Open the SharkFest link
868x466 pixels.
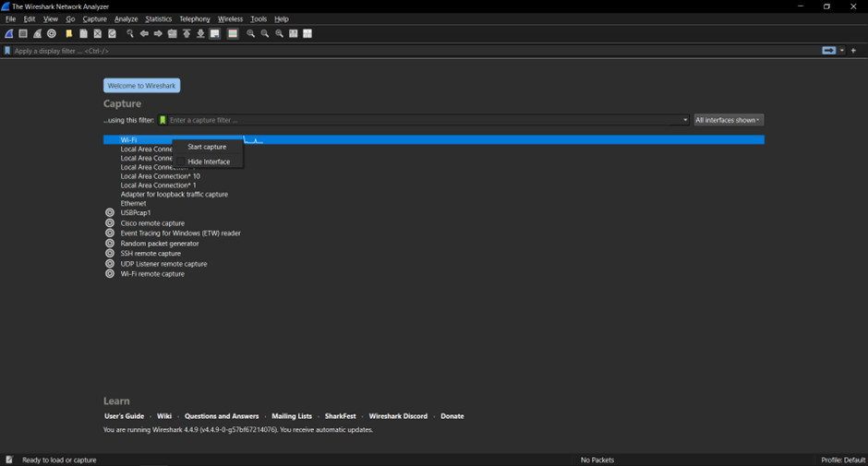tap(341, 416)
